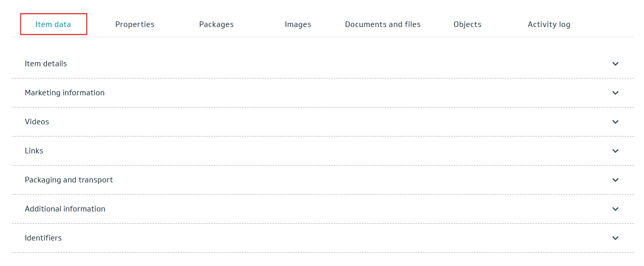Click the Item details section title
Viewport: 644px width, 266px height.
tap(46, 64)
